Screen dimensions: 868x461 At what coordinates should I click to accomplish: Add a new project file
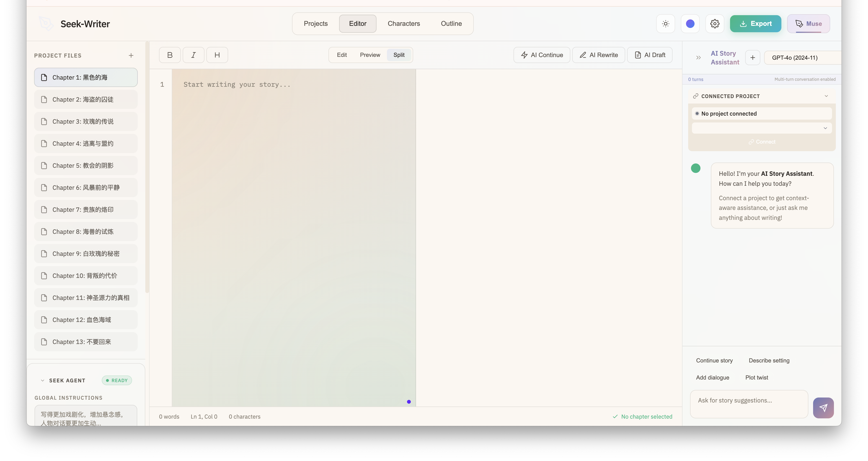(131, 55)
